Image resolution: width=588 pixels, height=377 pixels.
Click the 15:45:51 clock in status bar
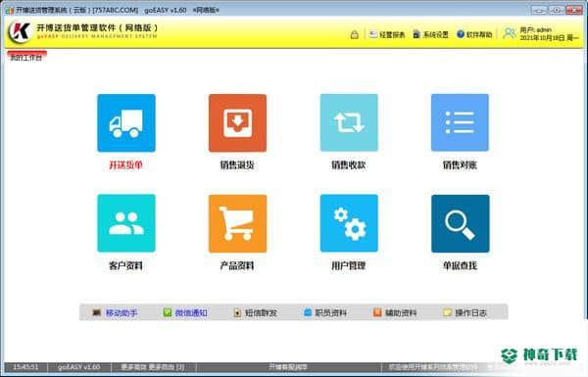(x=25, y=367)
